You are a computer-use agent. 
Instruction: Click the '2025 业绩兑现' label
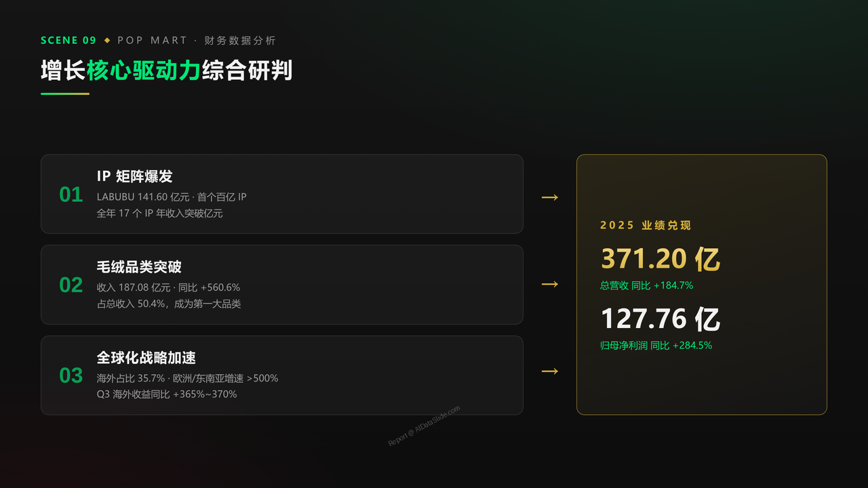tap(646, 225)
